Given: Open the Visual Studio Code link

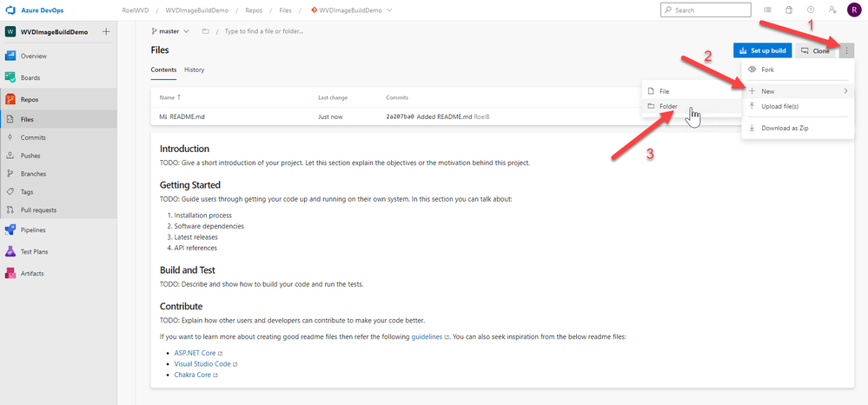Looking at the screenshot, I should pos(202,364).
